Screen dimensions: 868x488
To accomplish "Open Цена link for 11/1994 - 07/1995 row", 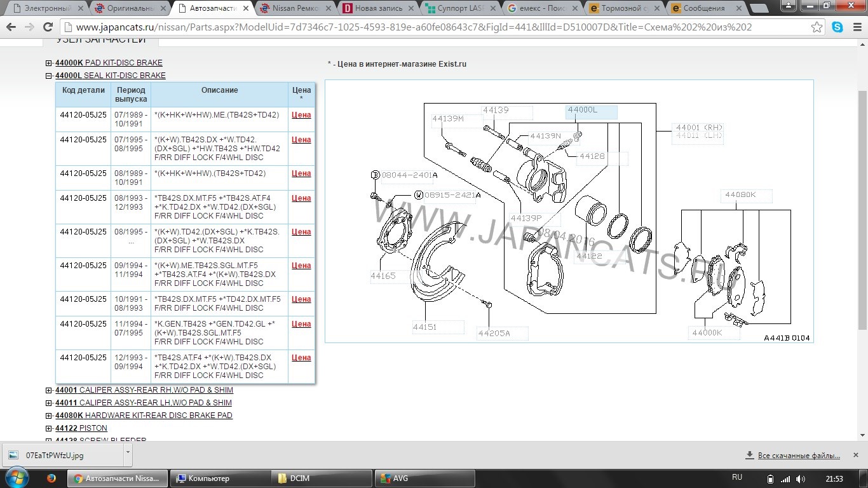I will 301,324.
